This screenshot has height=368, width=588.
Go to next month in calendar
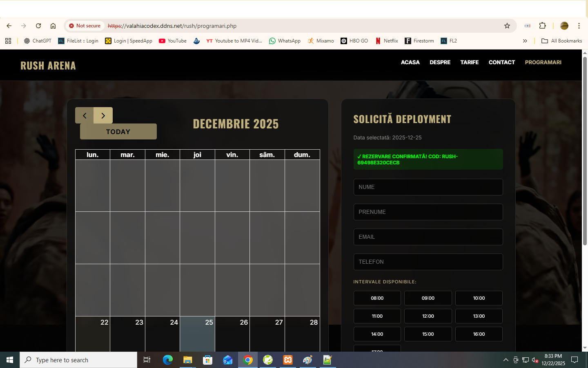pyautogui.click(x=103, y=116)
